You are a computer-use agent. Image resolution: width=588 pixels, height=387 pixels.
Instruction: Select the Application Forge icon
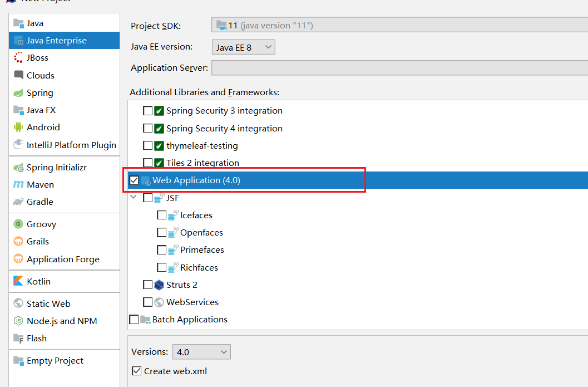coord(18,259)
